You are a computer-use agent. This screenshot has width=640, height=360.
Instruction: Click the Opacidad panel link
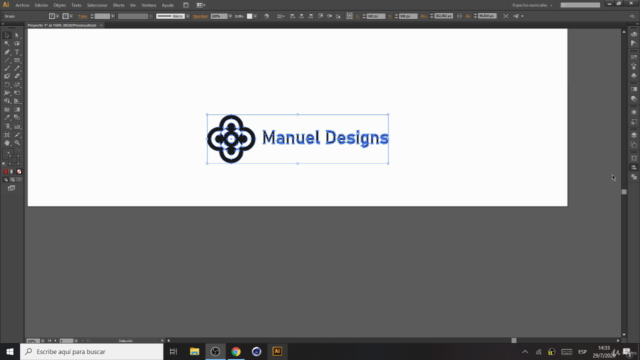[x=200, y=16]
